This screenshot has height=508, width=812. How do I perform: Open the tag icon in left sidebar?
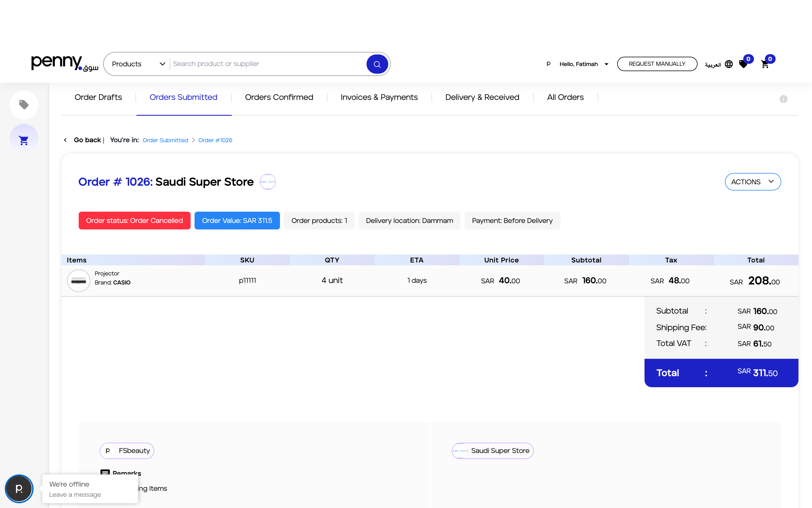click(24, 104)
